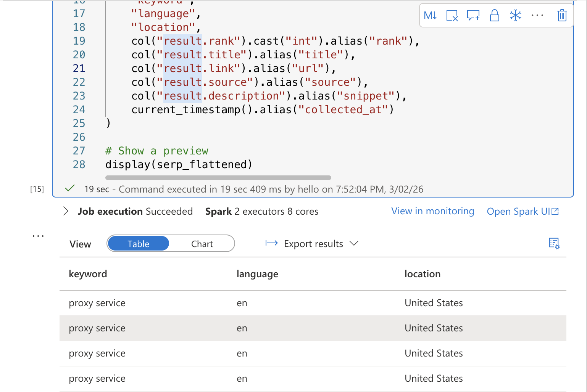Switch output view to Chart
This screenshot has width=587, height=392.
202,244
